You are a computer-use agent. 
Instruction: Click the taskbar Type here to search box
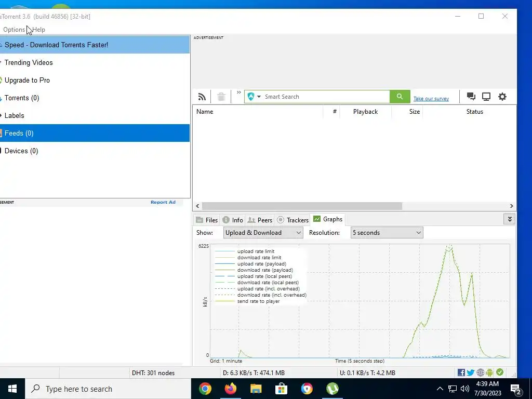click(108, 389)
